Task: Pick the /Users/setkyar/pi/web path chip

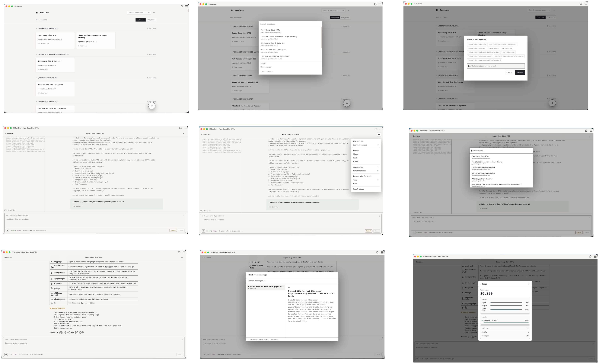Action: pos(477,48)
